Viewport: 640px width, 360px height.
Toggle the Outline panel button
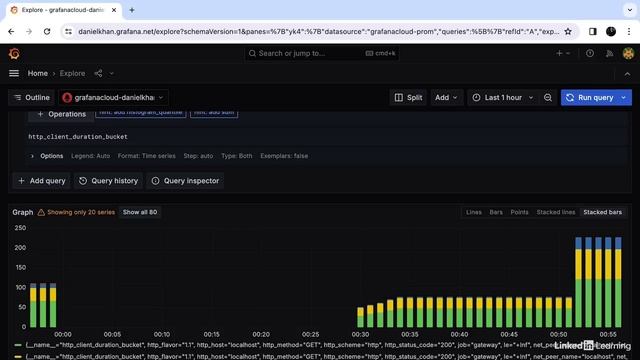[31, 98]
